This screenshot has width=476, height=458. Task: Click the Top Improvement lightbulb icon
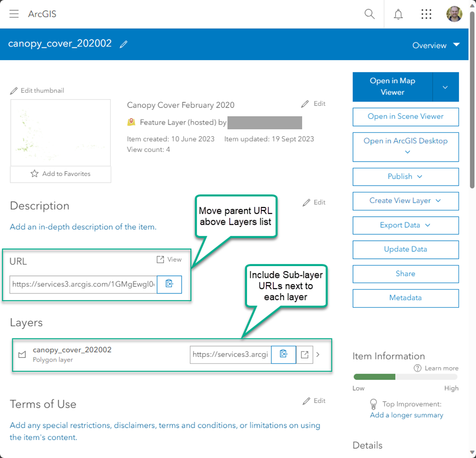click(x=373, y=404)
